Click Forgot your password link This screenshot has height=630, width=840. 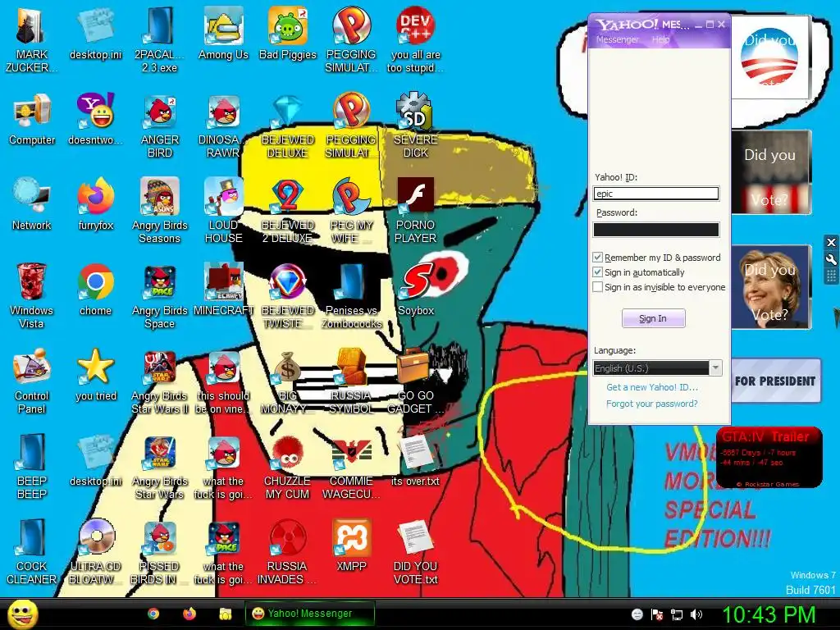[x=652, y=404]
